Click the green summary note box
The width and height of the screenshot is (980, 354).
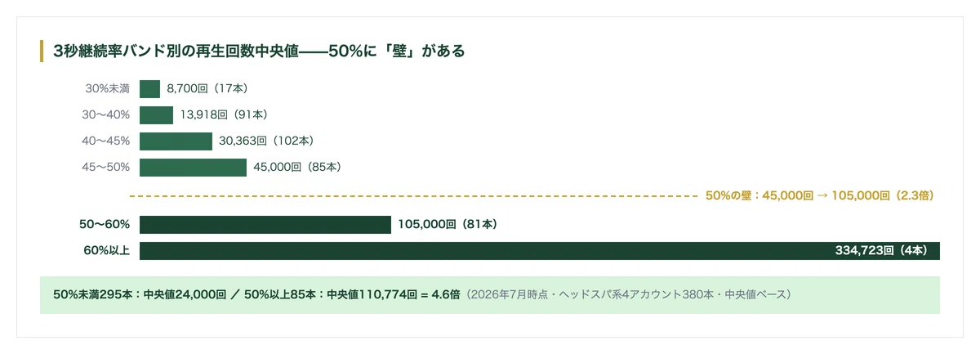[490, 295]
